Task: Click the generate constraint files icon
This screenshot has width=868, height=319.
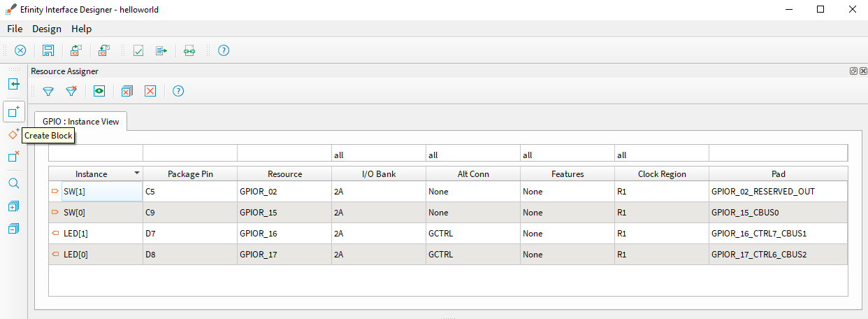Action: (161, 50)
